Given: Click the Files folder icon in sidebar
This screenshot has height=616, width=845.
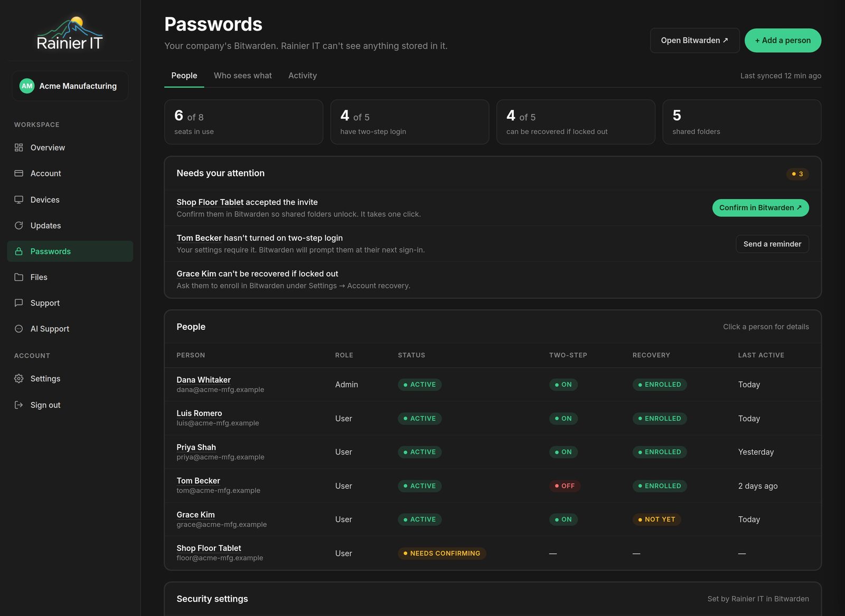Looking at the screenshot, I should [x=19, y=277].
